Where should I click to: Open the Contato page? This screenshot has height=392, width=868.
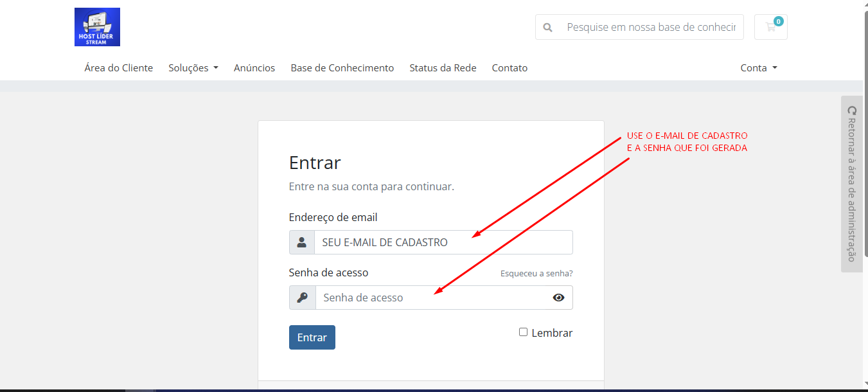click(x=509, y=68)
